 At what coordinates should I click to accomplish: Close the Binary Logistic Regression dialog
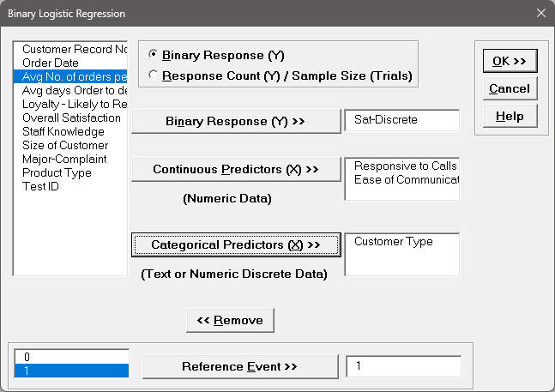[540, 14]
